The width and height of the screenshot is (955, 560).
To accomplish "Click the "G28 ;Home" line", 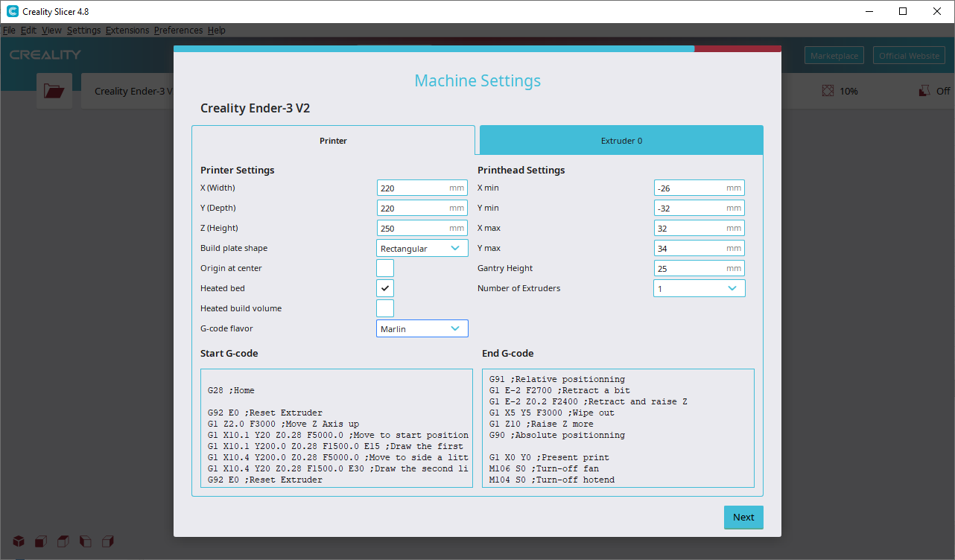I will [232, 390].
